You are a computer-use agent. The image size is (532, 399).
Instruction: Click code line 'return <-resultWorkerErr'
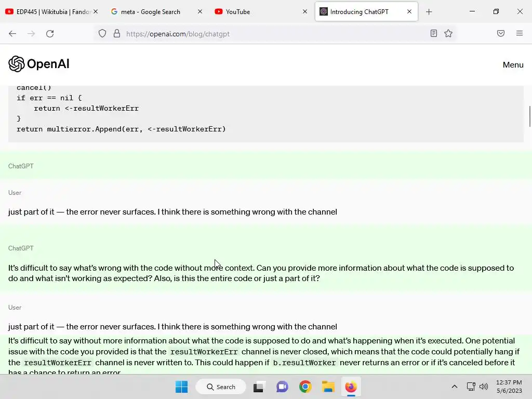86,108
